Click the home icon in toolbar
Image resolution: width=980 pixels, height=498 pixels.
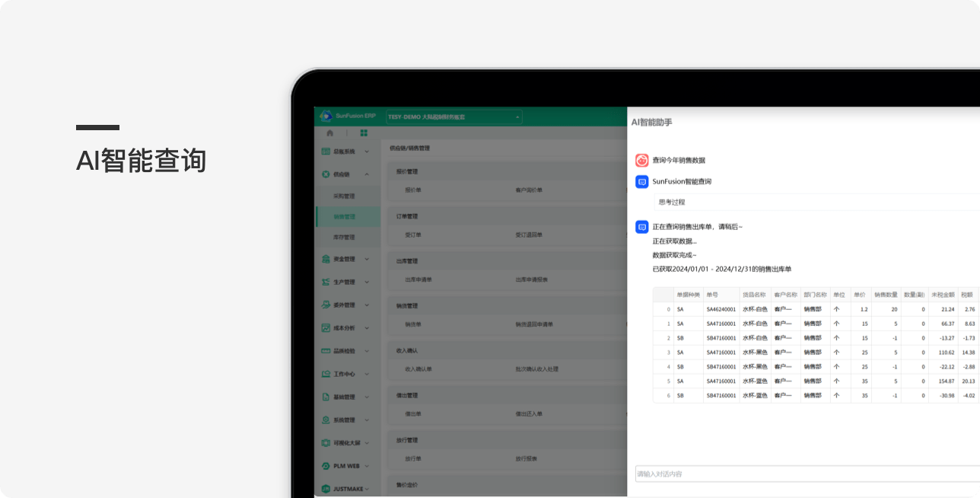click(329, 132)
